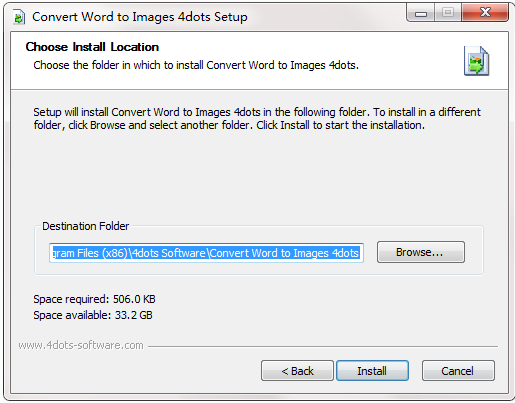Click the setup icon in the title bar
Image resolution: width=515 pixels, height=403 pixels.
tap(19, 17)
